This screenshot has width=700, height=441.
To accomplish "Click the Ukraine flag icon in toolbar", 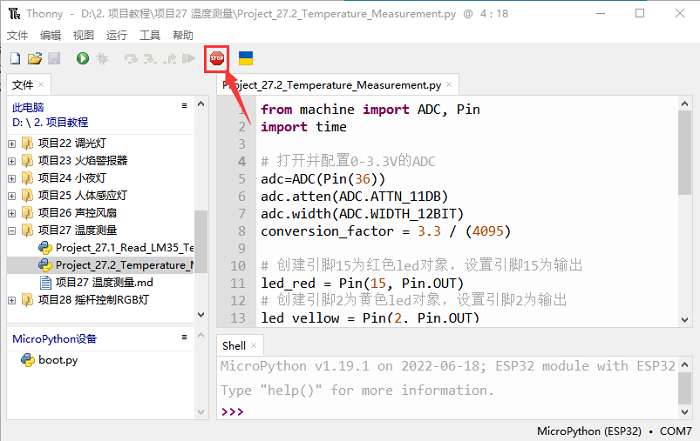I will point(245,60).
